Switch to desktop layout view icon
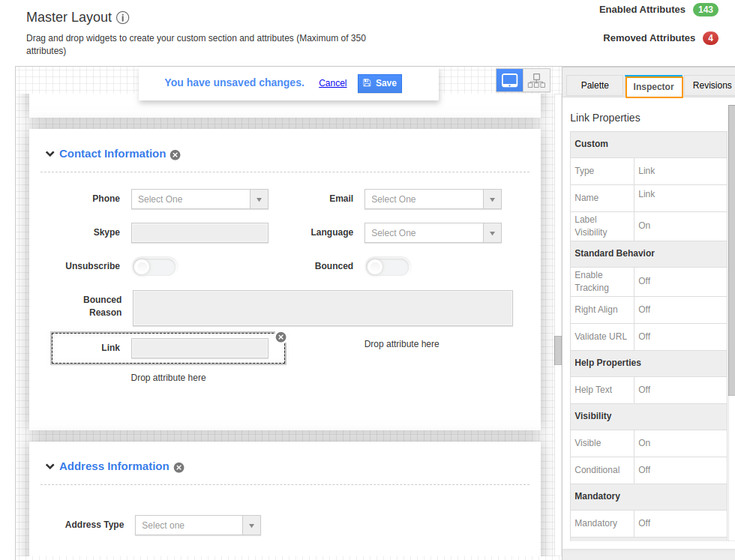The height and width of the screenshot is (560, 735). pos(509,80)
